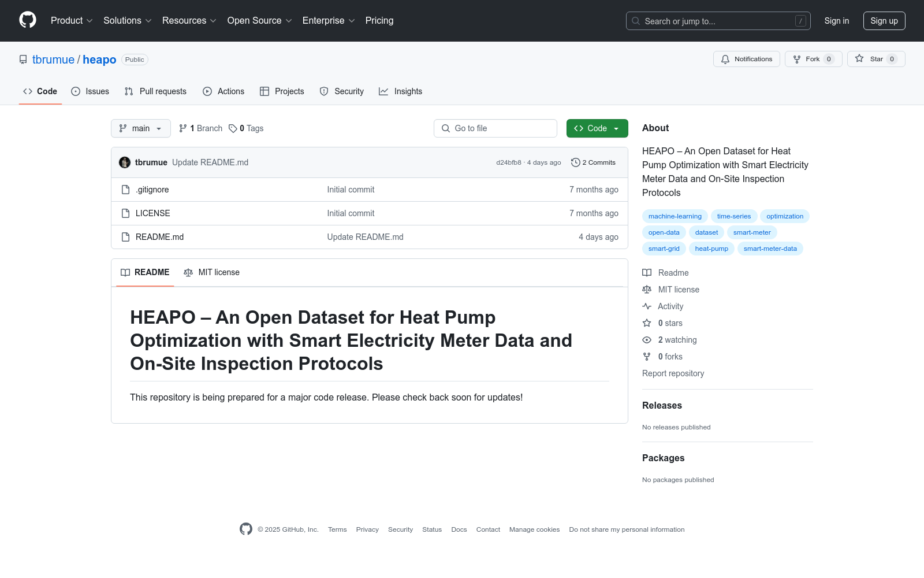
Task: Click the Search or jump to field
Action: point(718,21)
